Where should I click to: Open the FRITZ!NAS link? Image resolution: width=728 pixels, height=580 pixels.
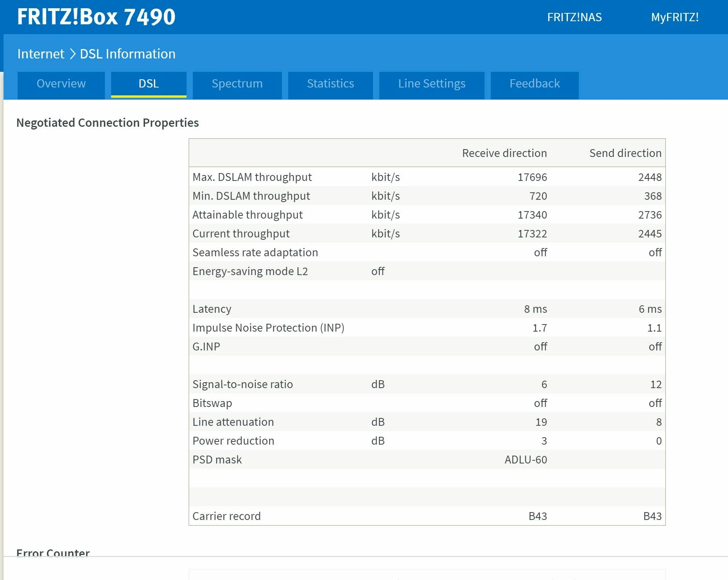574,17
